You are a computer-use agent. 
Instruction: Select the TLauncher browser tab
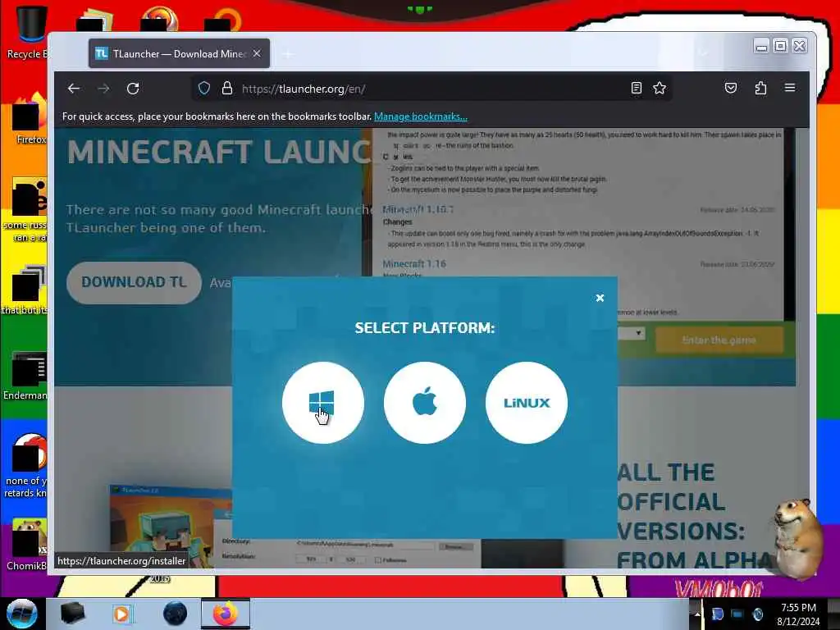(179, 53)
